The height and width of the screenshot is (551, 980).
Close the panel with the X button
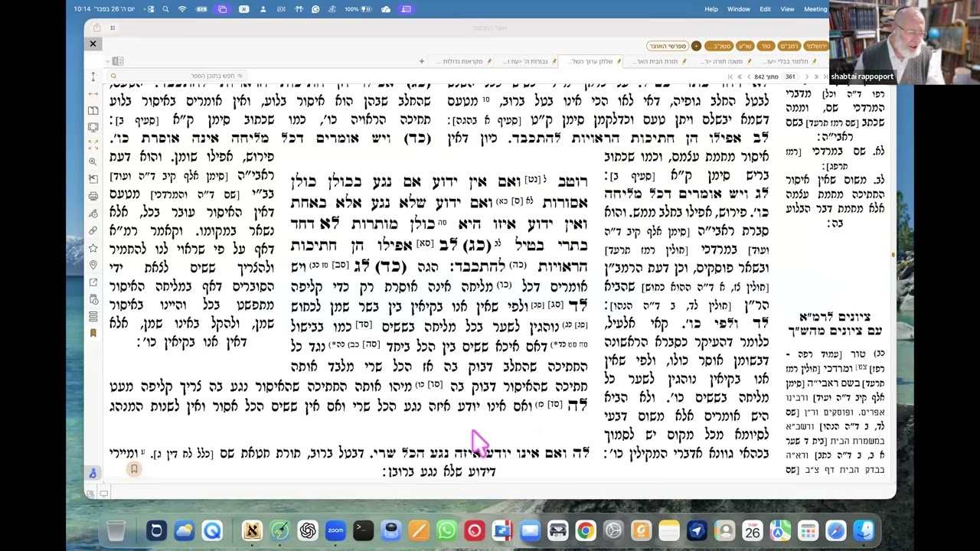click(93, 44)
